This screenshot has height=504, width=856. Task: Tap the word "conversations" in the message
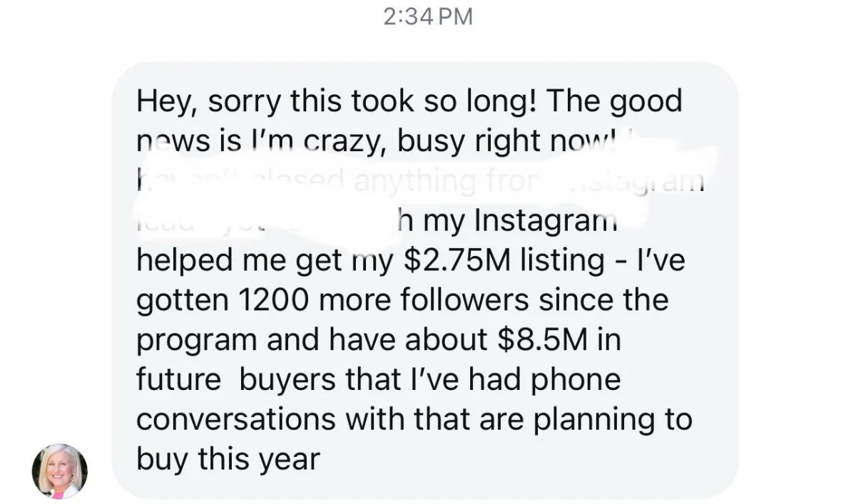pos(236,420)
